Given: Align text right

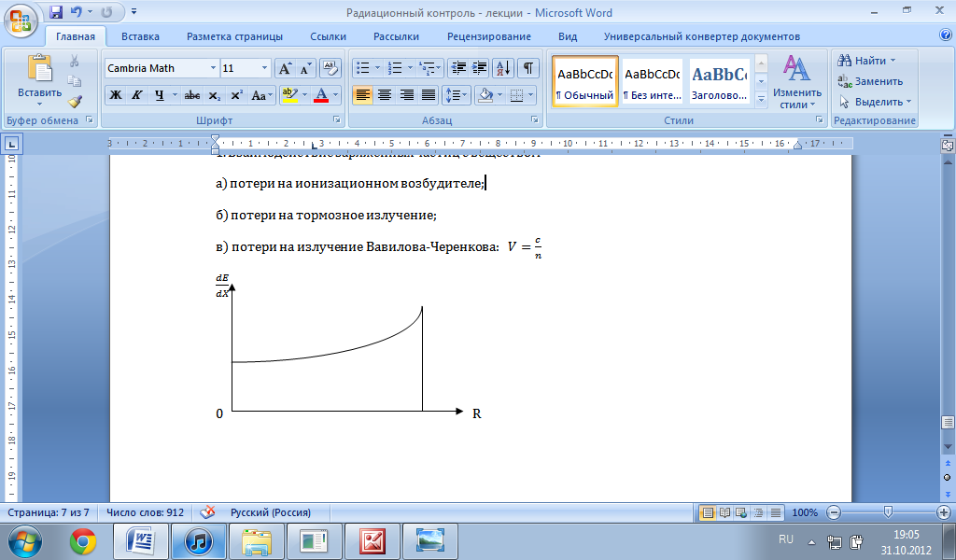Looking at the screenshot, I should [407, 95].
